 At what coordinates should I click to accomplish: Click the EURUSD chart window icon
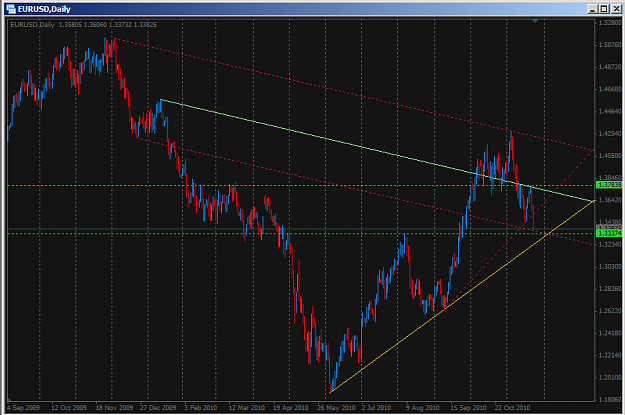[11, 8]
